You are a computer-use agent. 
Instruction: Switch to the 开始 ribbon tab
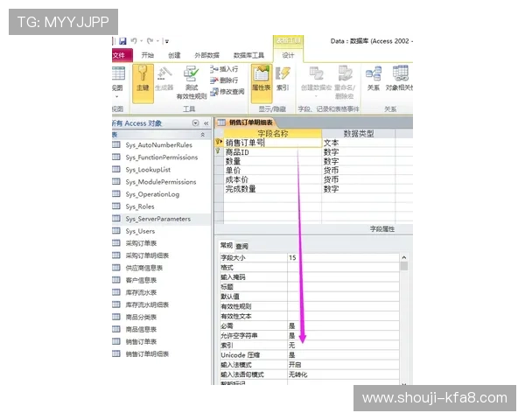click(147, 55)
